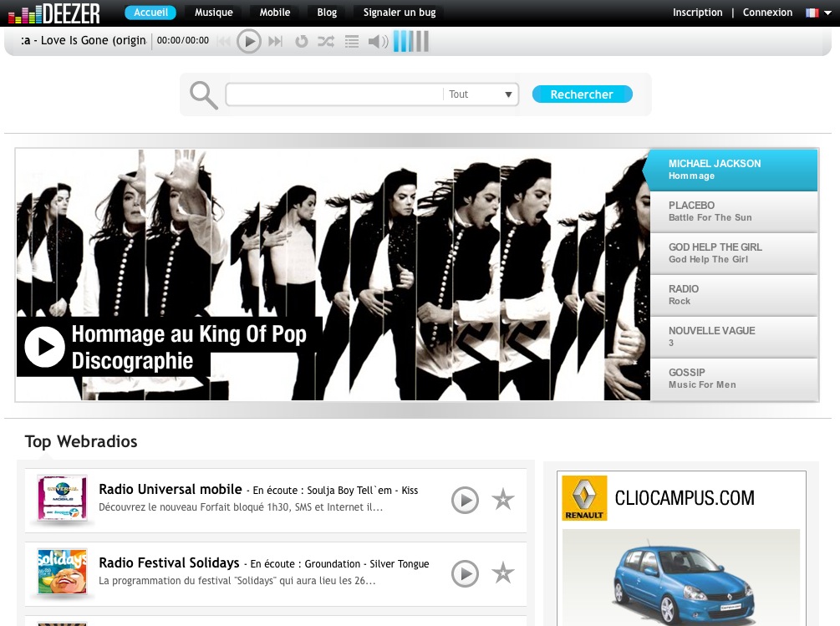This screenshot has width=840, height=626.
Task: Click the Top Webradios heading
Action: (81, 441)
